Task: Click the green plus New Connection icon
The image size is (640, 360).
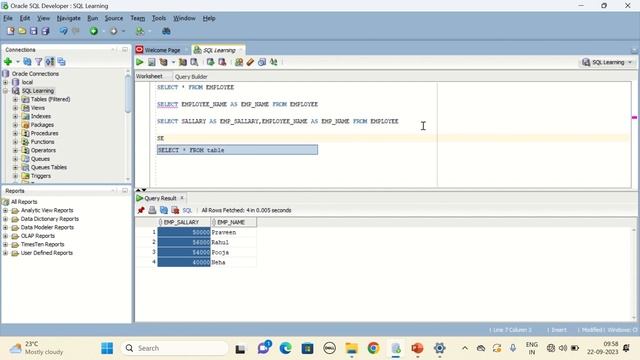Action: click(8, 62)
